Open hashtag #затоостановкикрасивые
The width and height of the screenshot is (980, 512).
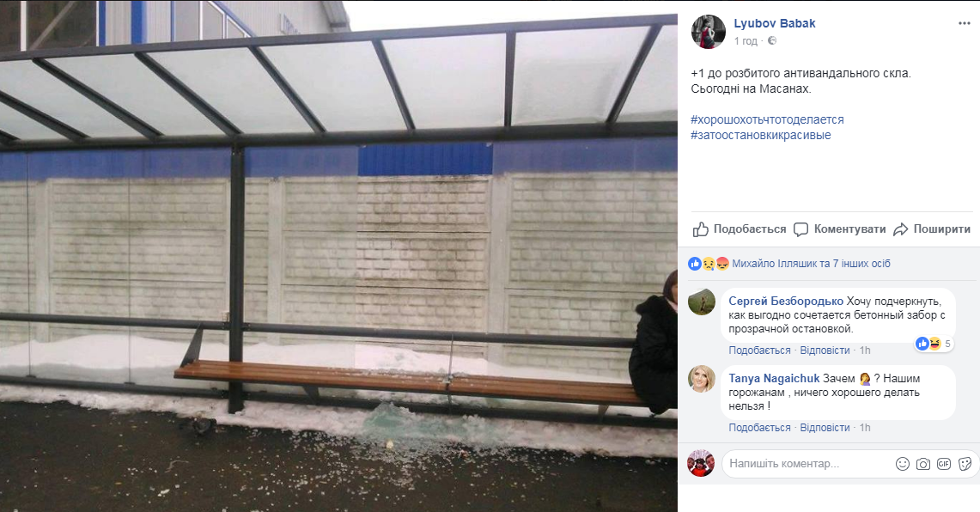click(761, 135)
